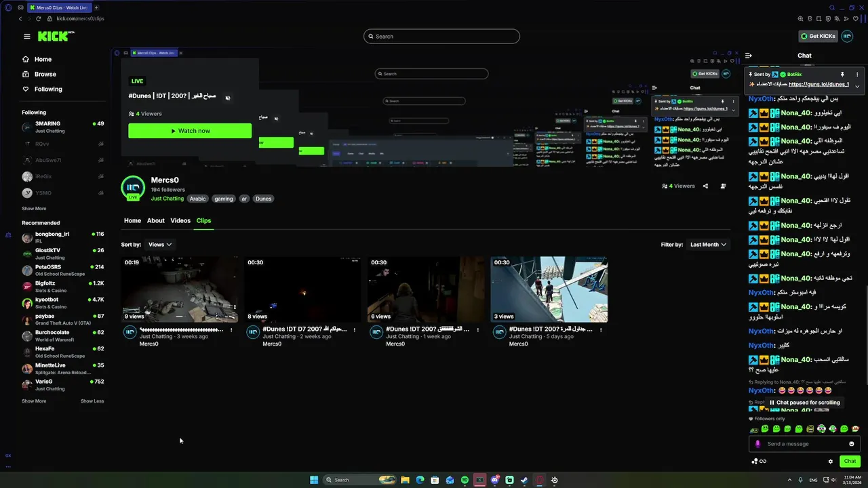Open the gaming tag
This screenshot has height=488, width=868.
224,199
